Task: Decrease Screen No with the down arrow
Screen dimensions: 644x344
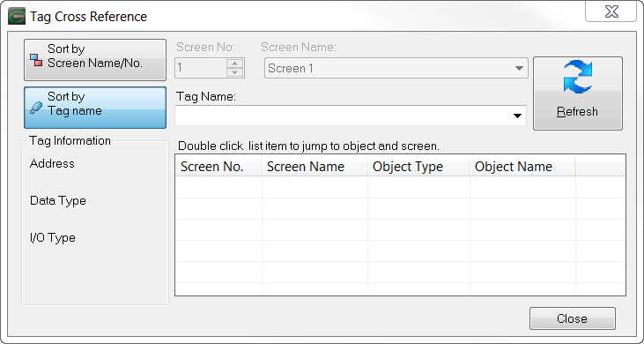Action: pyautogui.click(x=235, y=72)
